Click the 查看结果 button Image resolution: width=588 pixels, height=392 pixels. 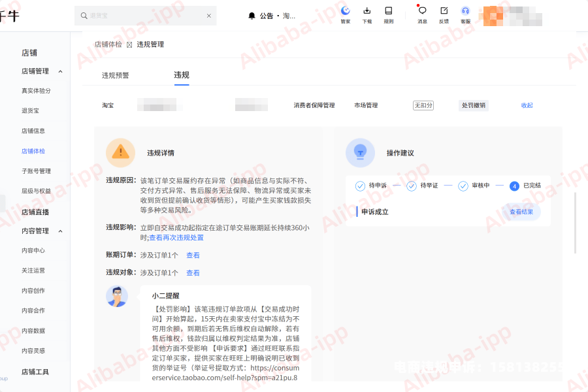(521, 212)
